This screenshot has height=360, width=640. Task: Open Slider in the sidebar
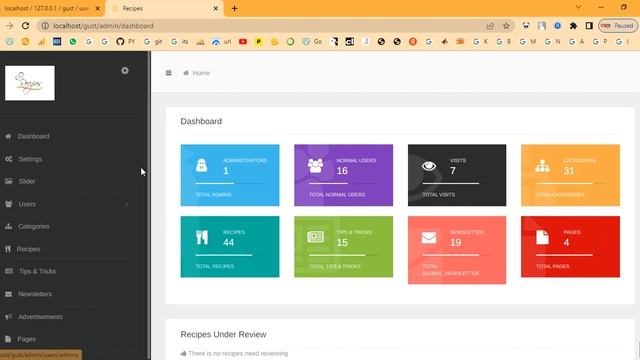(27, 181)
